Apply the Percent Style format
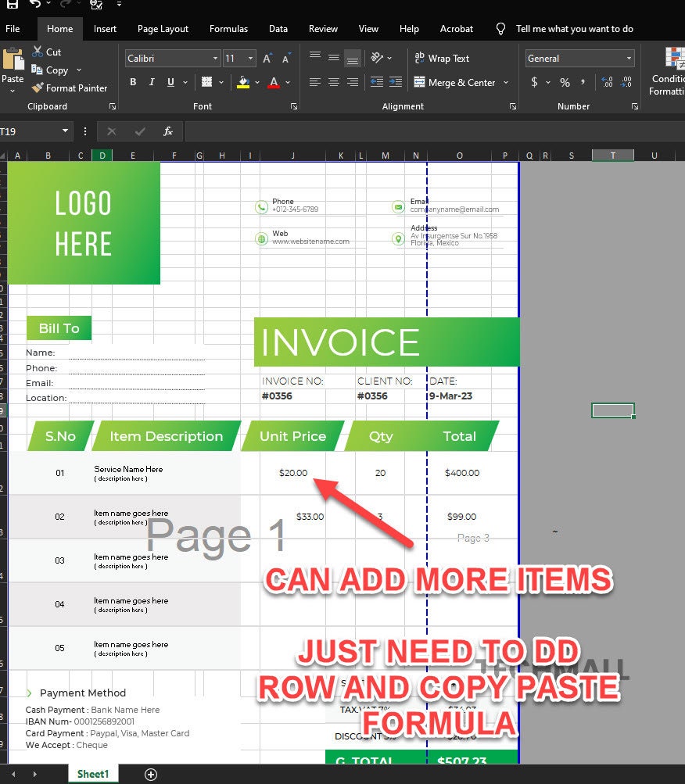Image resolution: width=685 pixels, height=784 pixels. (x=564, y=82)
